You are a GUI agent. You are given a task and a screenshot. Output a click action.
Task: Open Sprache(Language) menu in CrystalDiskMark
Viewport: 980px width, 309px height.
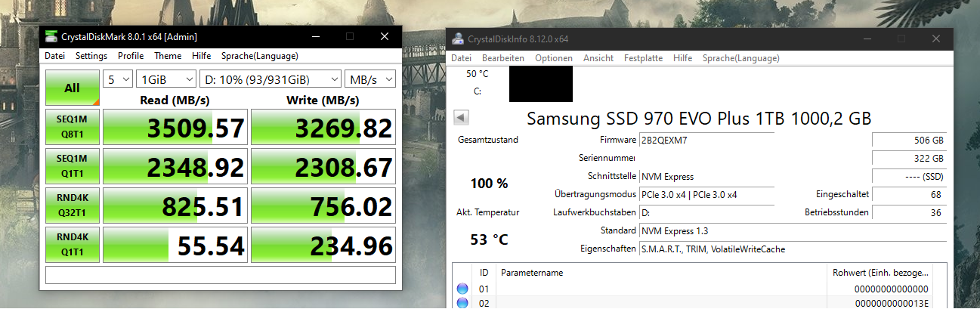click(260, 56)
